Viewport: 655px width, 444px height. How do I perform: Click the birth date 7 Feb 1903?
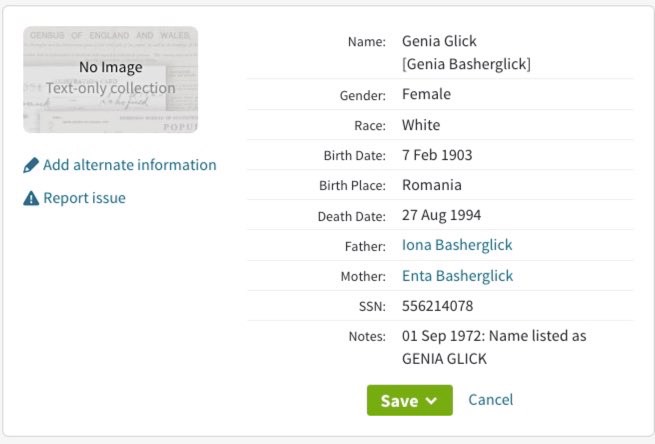(437, 155)
